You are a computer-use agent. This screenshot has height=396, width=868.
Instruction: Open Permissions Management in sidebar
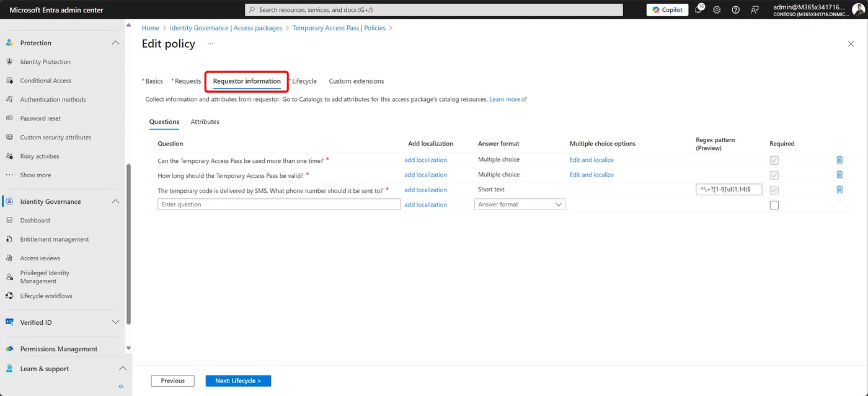(x=59, y=349)
